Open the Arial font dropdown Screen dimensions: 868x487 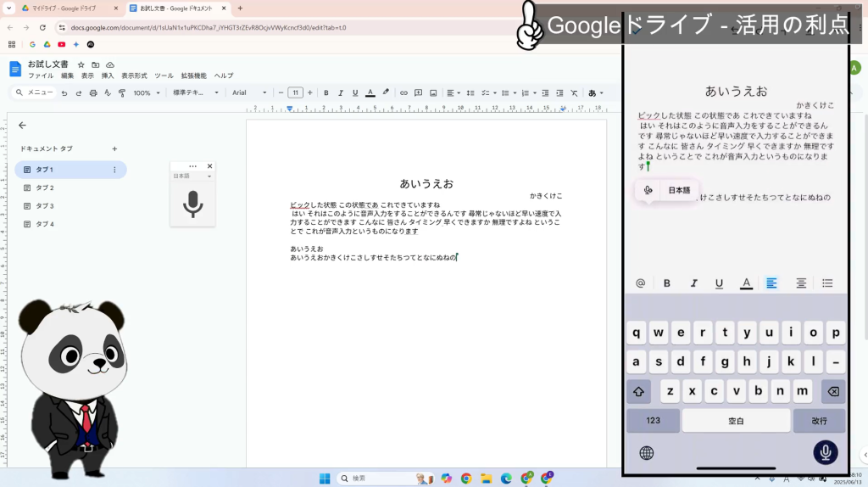(249, 93)
